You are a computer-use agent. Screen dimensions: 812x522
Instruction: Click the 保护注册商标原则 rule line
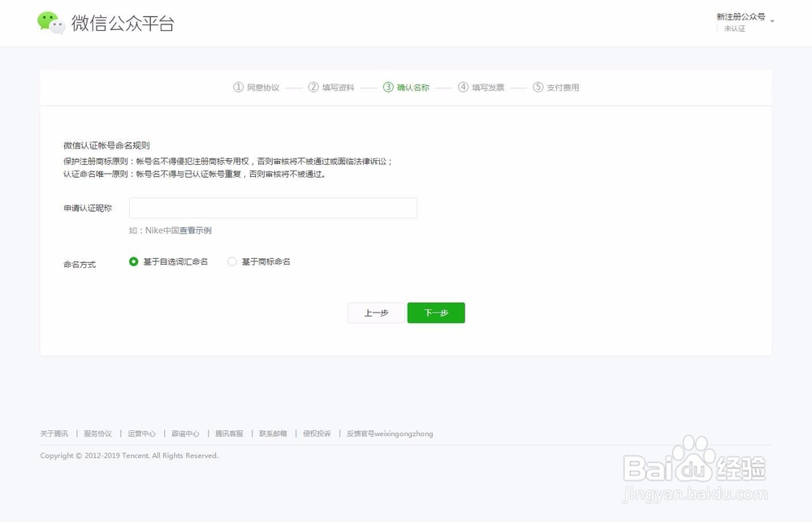coord(228,161)
